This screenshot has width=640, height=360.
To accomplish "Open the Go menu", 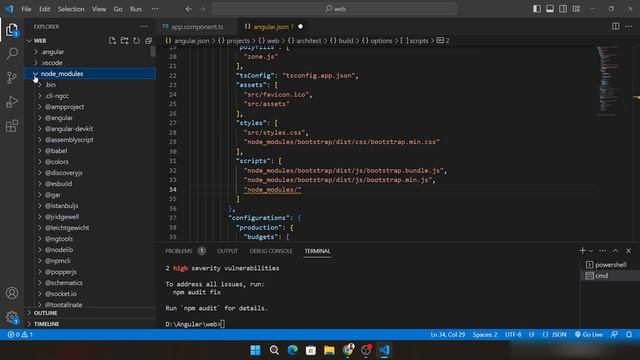I will (118, 9).
